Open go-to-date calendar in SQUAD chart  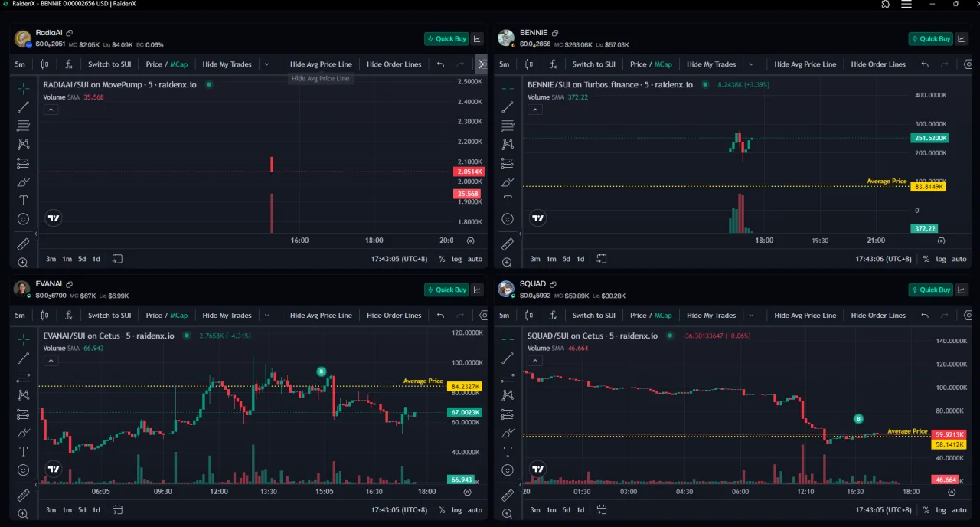(602, 510)
